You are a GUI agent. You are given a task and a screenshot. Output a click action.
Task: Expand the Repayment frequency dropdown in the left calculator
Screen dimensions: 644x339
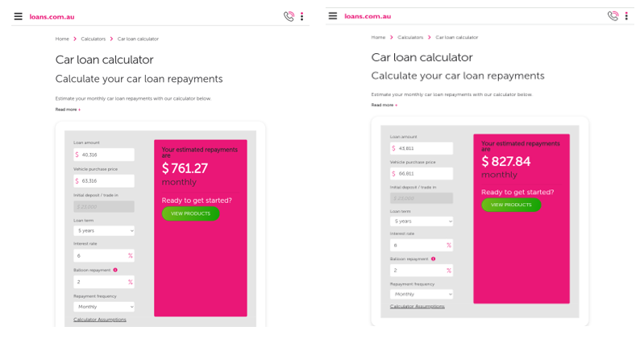pyautogui.click(x=104, y=307)
